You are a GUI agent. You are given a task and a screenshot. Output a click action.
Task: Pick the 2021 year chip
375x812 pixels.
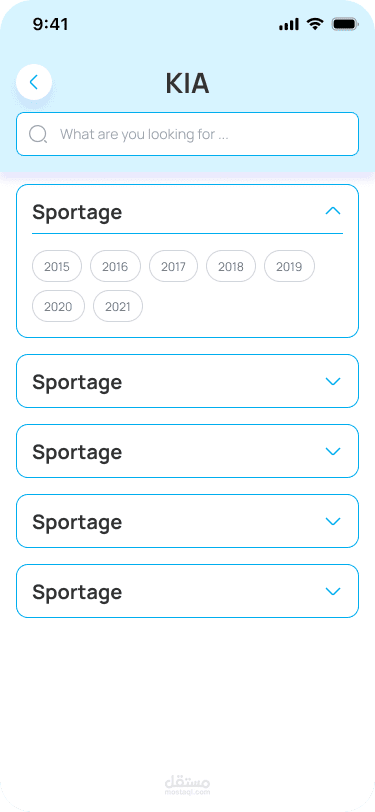click(118, 307)
